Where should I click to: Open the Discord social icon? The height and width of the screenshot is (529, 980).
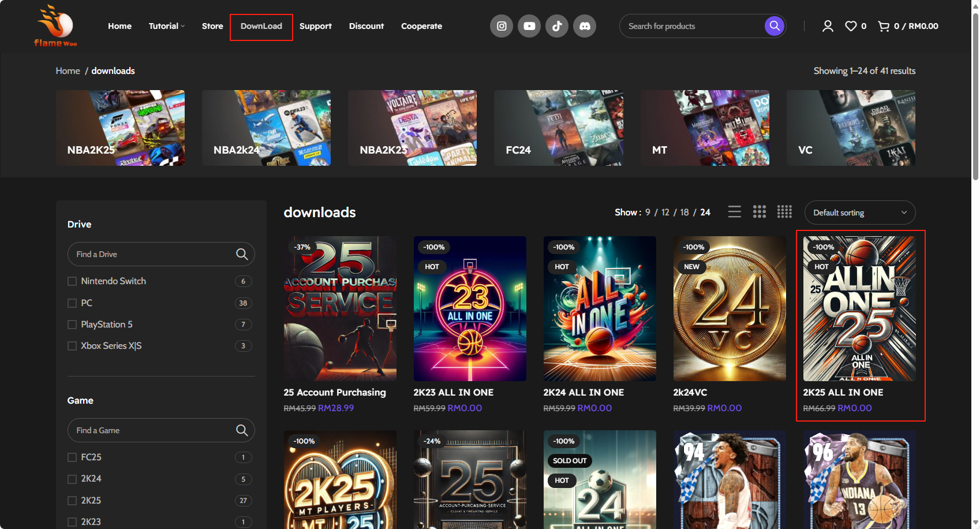[584, 26]
